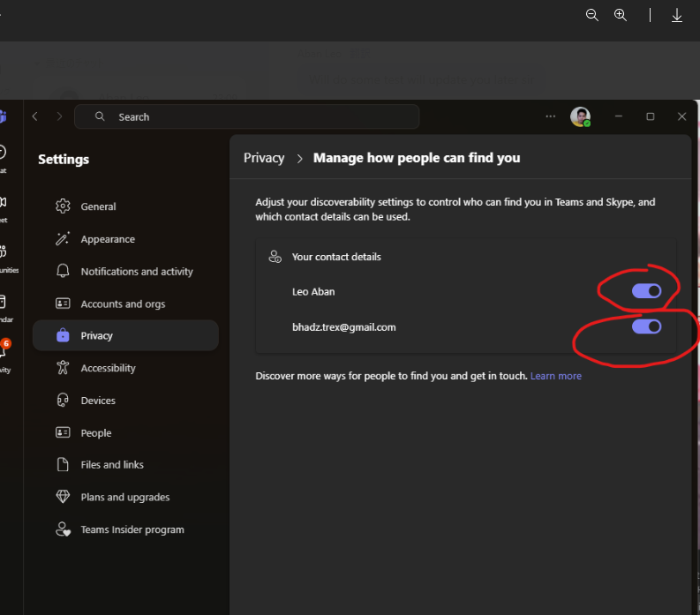This screenshot has height=615, width=700.
Task: Open General settings
Action: pyautogui.click(x=125, y=206)
